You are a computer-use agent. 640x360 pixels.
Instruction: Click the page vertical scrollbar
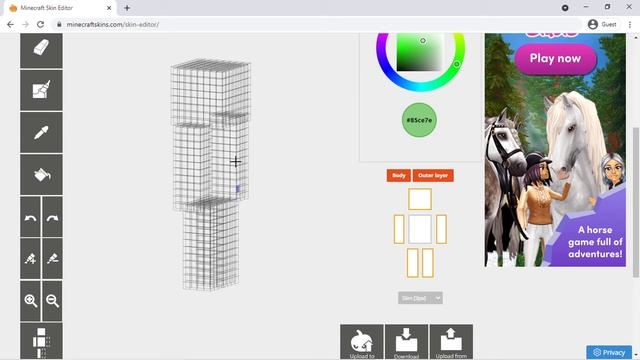click(636, 202)
